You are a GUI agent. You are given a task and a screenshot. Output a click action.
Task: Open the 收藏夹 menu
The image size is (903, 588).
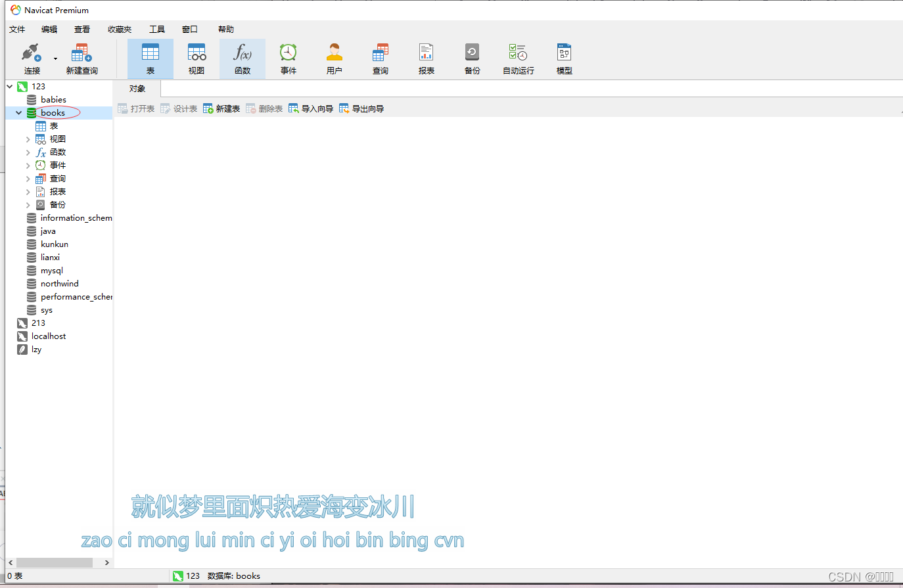[x=120, y=29]
